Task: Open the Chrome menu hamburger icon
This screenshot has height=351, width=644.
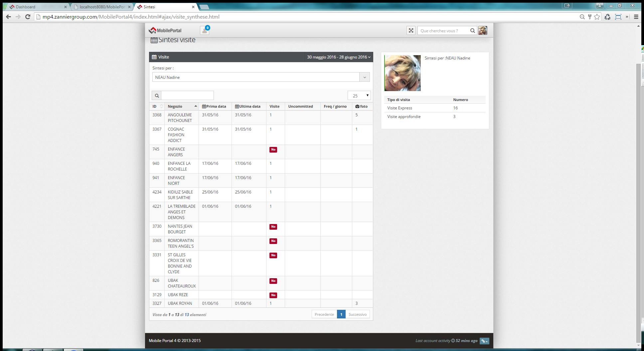Action: click(x=636, y=17)
